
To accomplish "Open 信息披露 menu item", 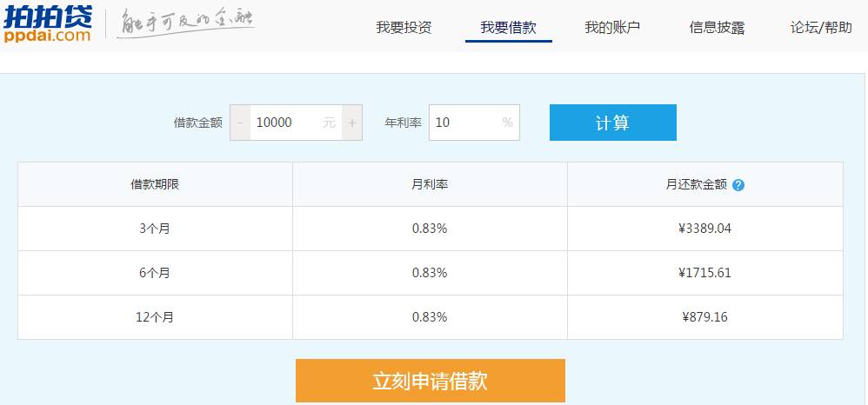I will [717, 28].
